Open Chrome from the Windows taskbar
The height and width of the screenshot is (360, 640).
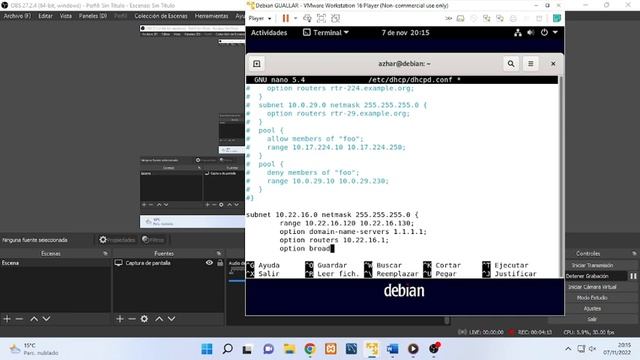tap(310, 349)
